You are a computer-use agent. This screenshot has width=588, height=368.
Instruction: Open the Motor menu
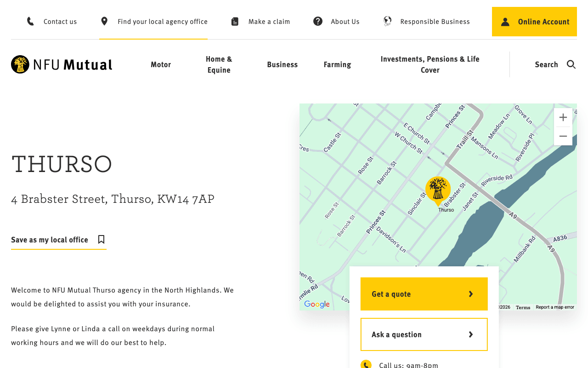tap(161, 64)
